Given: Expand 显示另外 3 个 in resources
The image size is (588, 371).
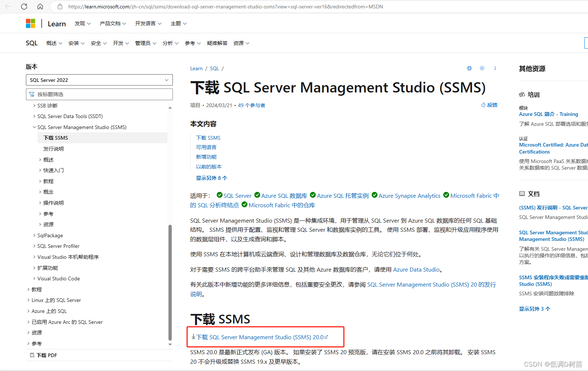Looking at the screenshot, I should pos(535,309).
